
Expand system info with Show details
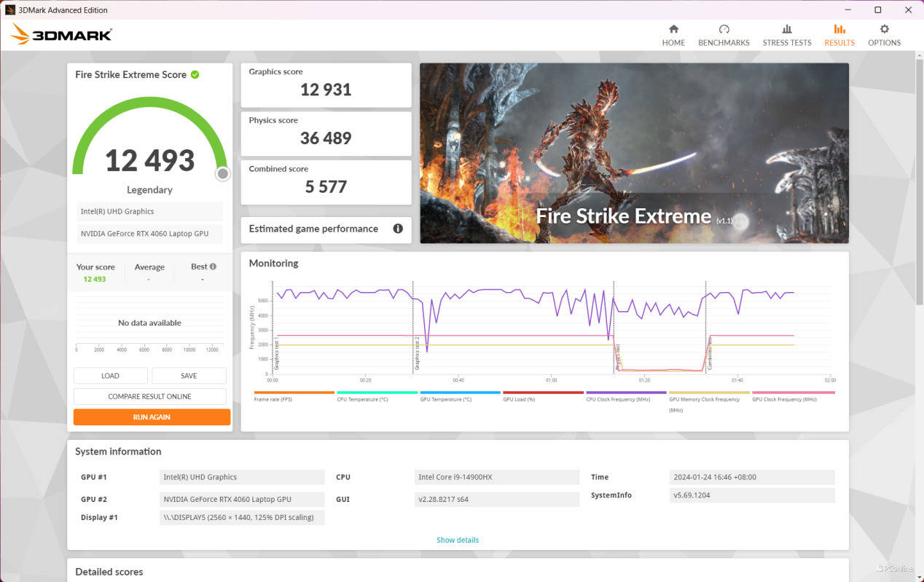point(458,540)
